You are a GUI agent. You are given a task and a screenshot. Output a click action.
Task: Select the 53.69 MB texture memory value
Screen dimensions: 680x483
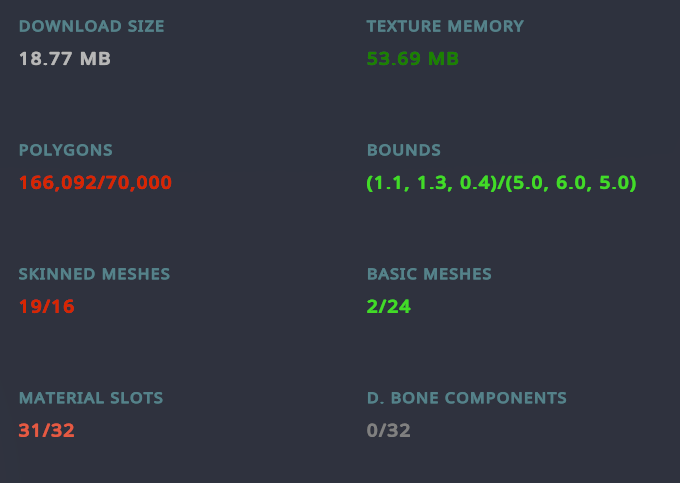pyautogui.click(x=412, y=59)
